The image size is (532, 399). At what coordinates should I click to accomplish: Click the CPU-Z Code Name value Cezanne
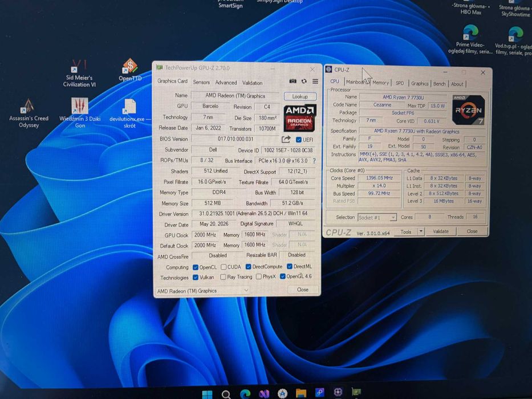pyautogui.click(x=382, y=105)
